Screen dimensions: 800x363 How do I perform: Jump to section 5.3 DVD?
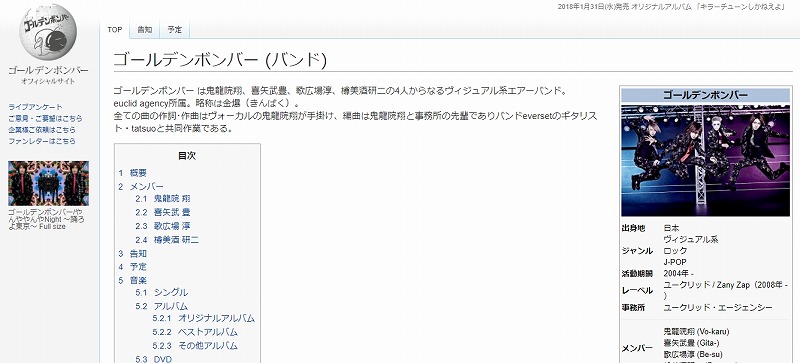[154, 359]
